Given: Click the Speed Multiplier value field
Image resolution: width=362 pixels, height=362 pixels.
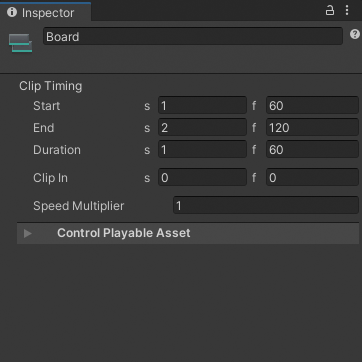Looking at the screenshot, I should 266,206.
